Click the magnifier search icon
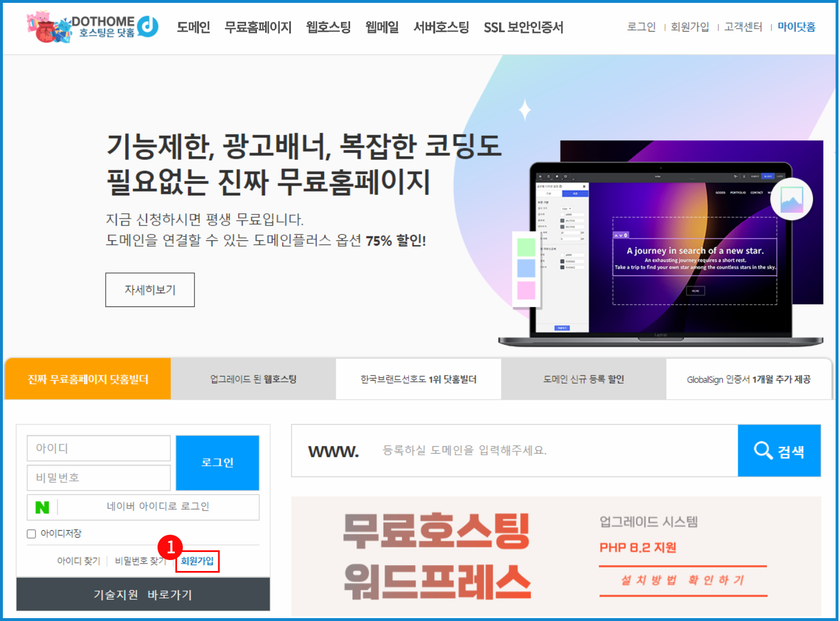Image resolution: width=840 pixels, height=621 pixels. pos(763,450)
